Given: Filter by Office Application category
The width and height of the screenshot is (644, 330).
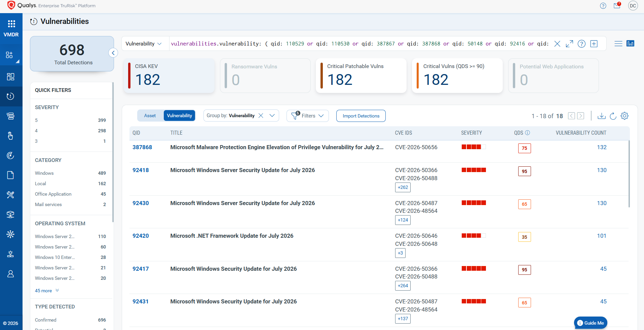Looking at the screenshot, I should 70,194.
